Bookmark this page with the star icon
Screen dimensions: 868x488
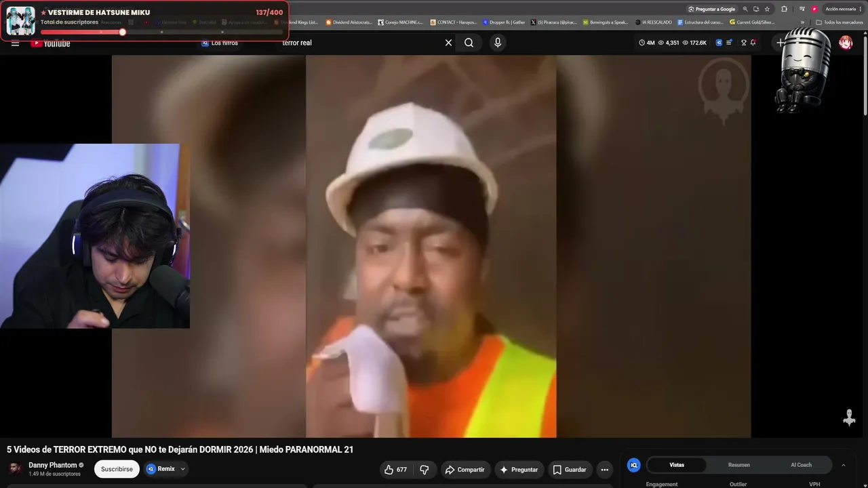767,9
